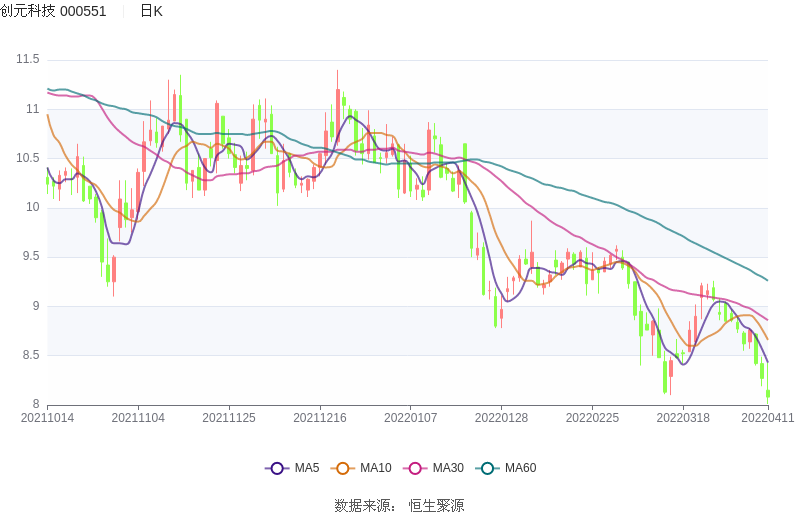Select the 20220107 date on the x-axis
The height and width of the screenshot is (517, 800).
411,418
